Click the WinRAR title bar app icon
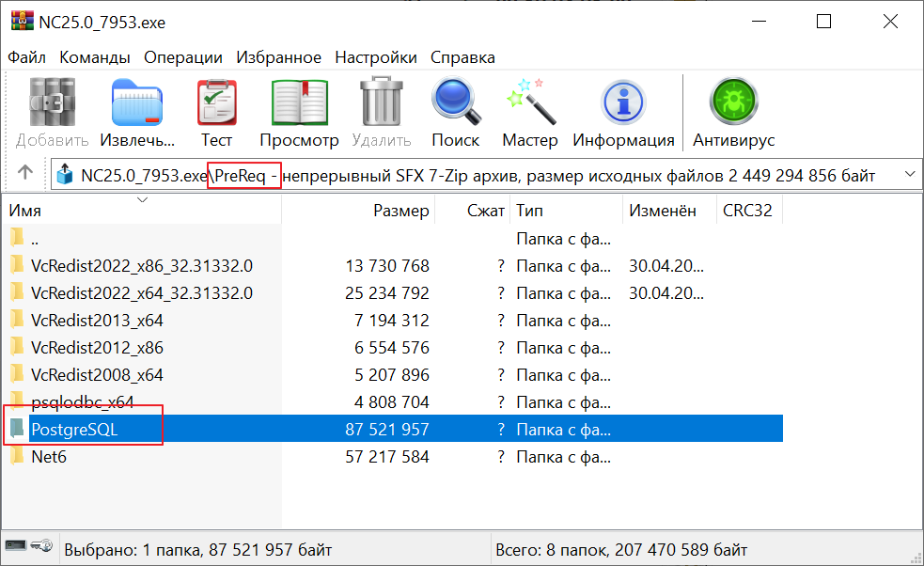This screenshot has height=566, width=924. click(x=23, y=22)
